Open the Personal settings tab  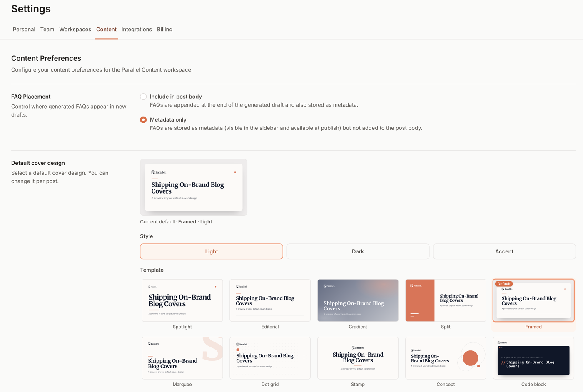pos(24,30)
